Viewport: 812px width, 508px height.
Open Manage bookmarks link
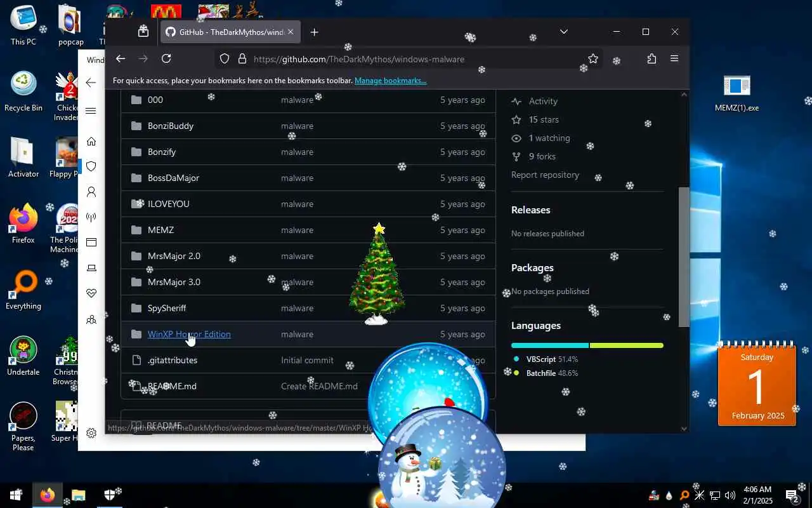click(x=390, y=81)
